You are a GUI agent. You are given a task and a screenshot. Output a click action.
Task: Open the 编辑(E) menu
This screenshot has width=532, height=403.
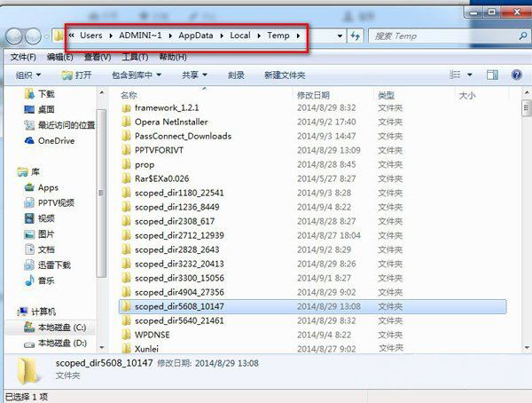point(59,57)
